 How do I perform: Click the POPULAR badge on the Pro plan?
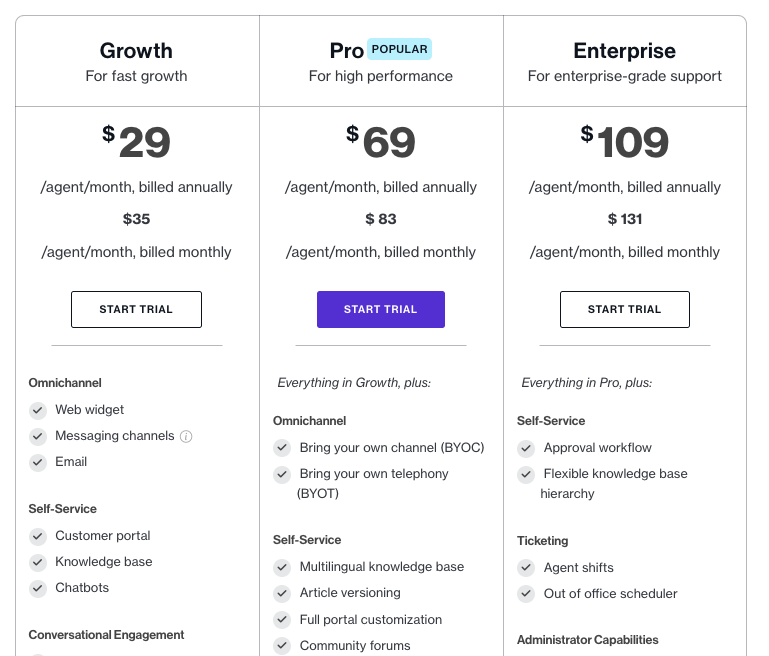pos(399,49)
